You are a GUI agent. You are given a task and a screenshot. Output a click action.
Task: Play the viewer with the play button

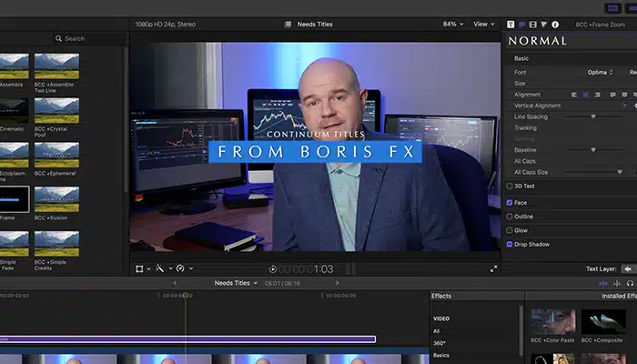click(x=273, y=269)
